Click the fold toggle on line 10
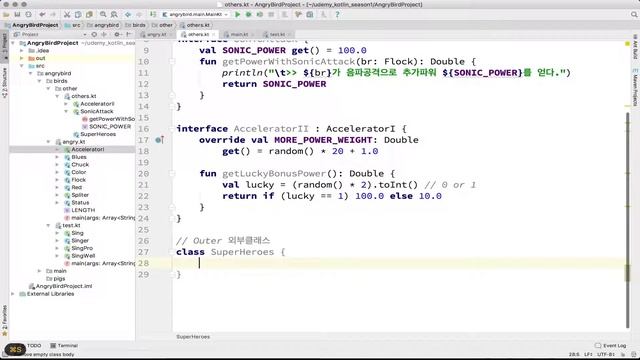The height and width of the screenshot is (360, 640). [172, 62]
